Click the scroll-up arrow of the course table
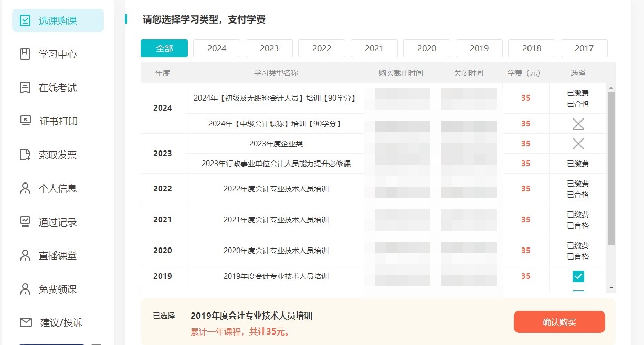 pos(611,88)
